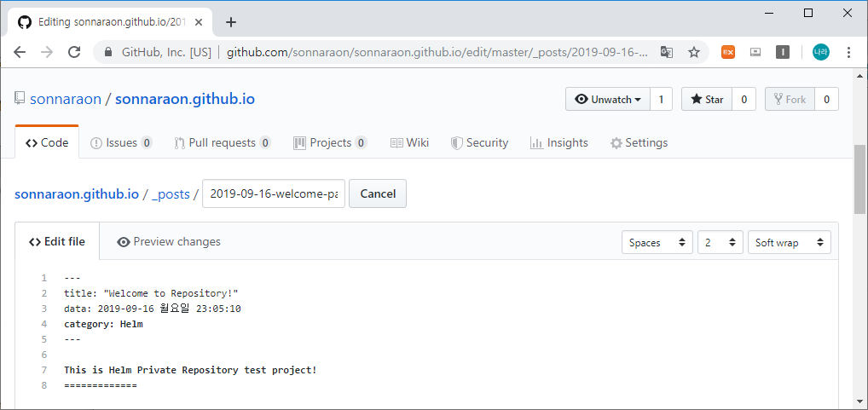Bookmark this page with the star icon

(693, 53)
